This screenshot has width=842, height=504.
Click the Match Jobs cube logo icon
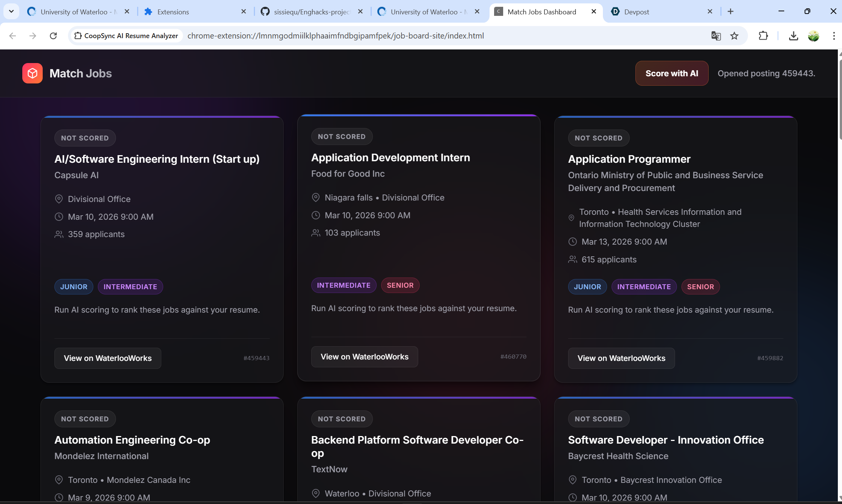click(32, 73)
